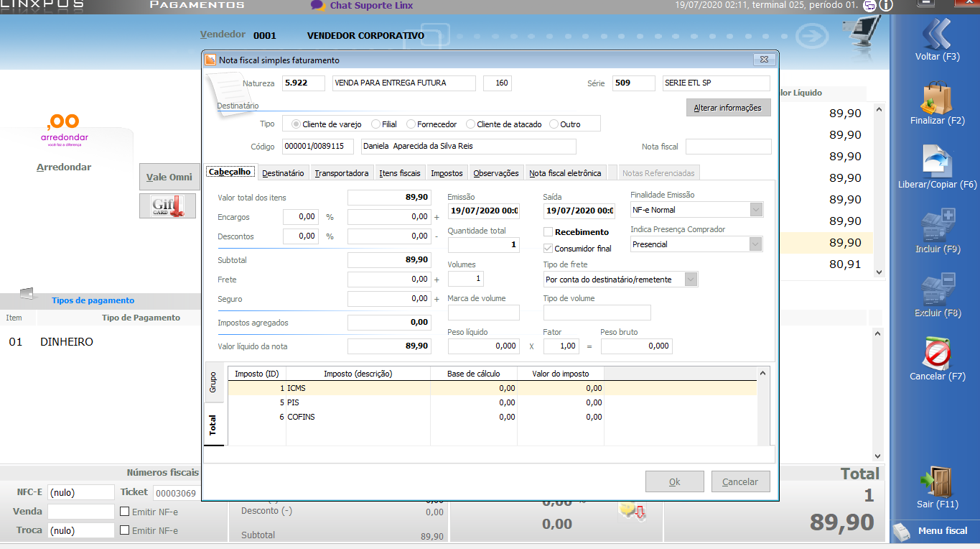
Task: Select the Fornecedor radio option
Action: [x=411, y=124]
